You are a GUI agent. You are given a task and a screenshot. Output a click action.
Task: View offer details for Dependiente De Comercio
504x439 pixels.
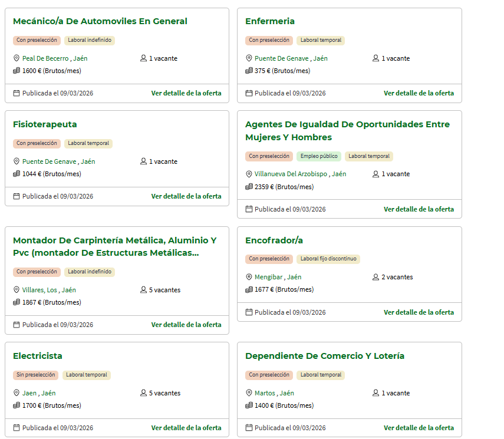tap(419, 428)
